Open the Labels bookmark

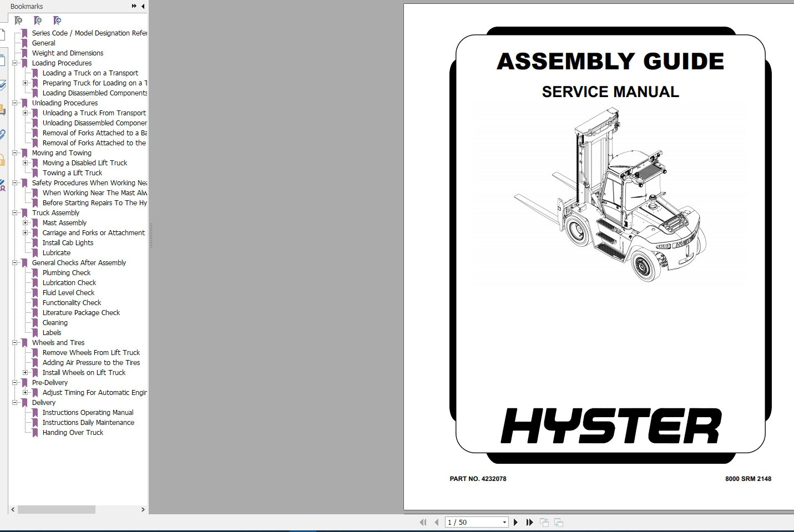click(x=52, y=333)
